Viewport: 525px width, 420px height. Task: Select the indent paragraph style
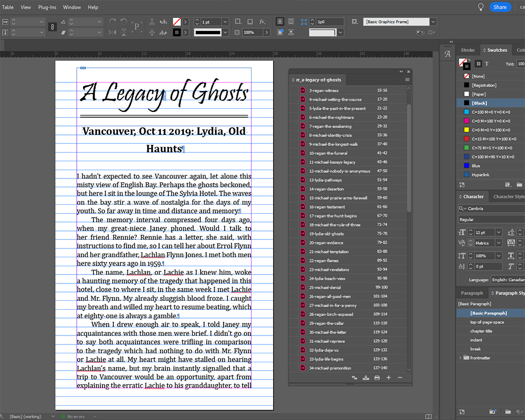491,340
